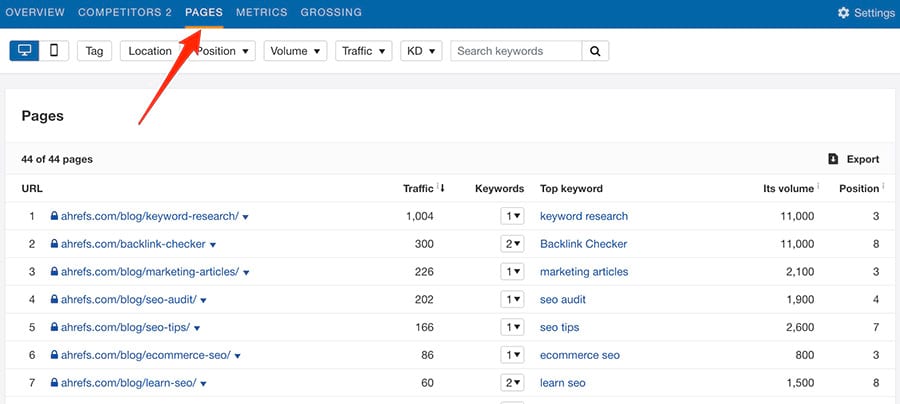Expand marketing-articles URL dropdown arrow
Viewport: 900px width, 404px height.
coord(246,273)
